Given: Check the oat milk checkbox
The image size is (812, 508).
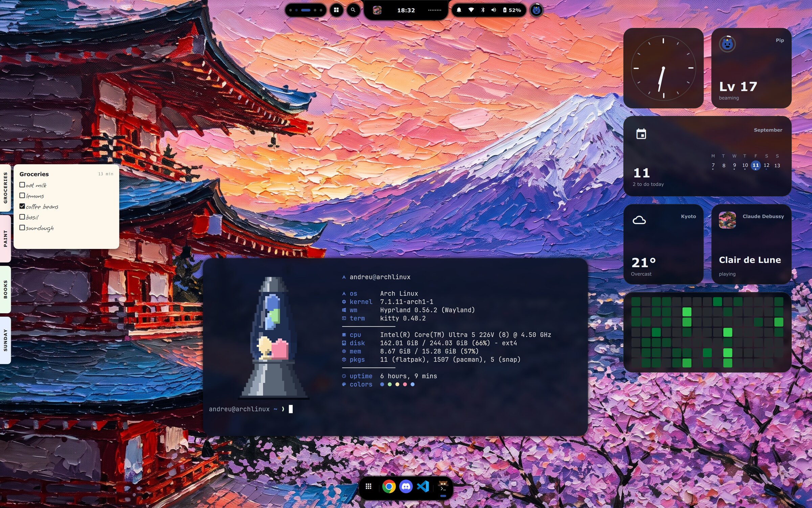Looking at the screenshot, I should point(22,185).
